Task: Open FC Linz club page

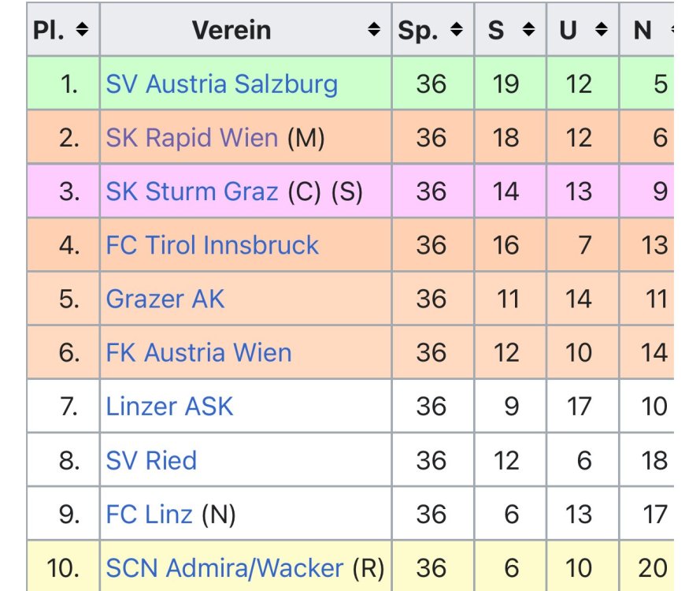Action: (x=149, y=514)
